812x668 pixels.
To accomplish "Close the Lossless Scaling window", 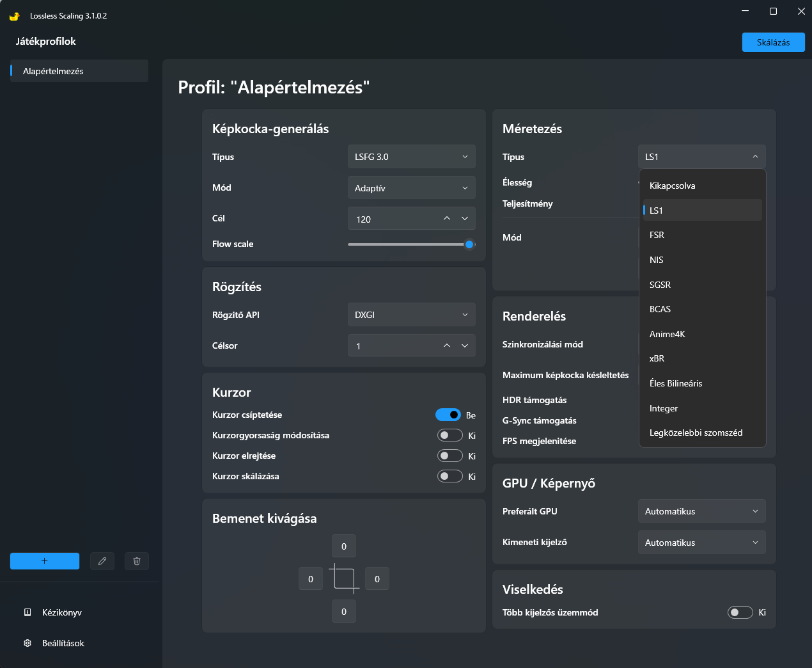I will [800, 11].
